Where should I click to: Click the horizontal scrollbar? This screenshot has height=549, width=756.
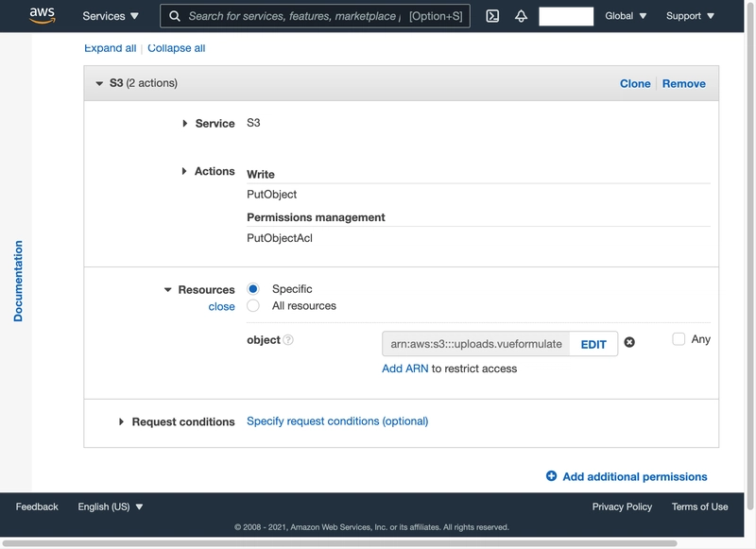339,543
